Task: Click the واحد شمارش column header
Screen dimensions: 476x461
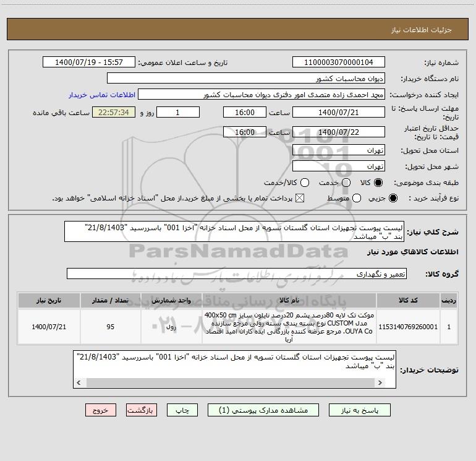Action: point(171,300)
